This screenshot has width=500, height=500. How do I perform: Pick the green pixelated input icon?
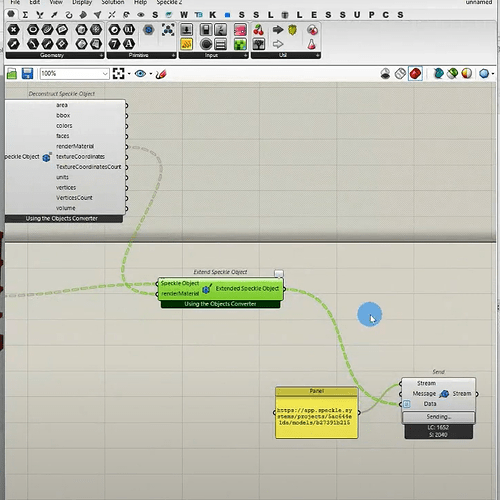tap(240, 44)
